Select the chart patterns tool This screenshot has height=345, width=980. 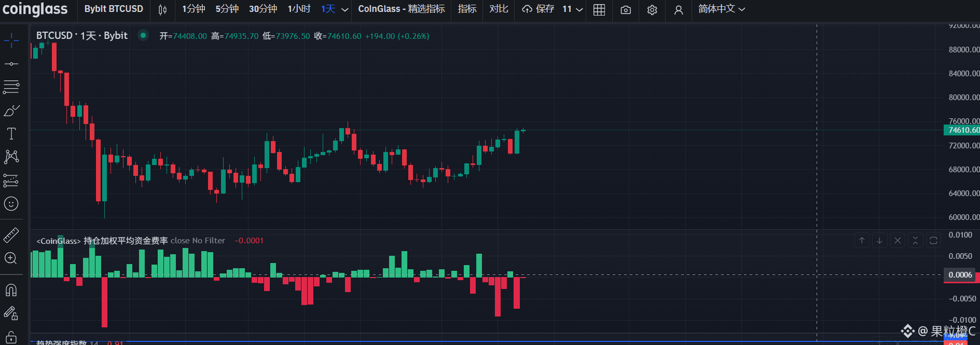11,157
